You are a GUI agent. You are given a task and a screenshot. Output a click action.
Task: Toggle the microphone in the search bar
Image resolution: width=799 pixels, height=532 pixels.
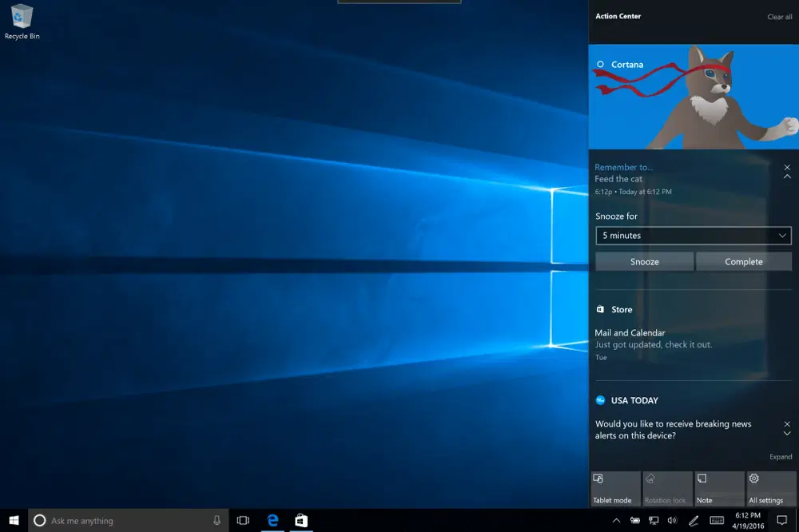coord(216,520)
